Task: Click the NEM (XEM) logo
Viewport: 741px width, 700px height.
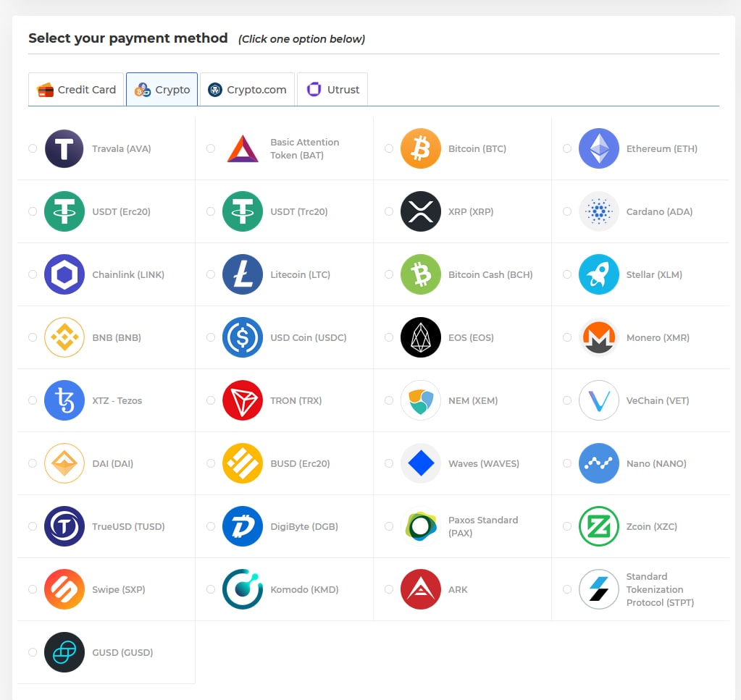Action: [x=421, y=400]
